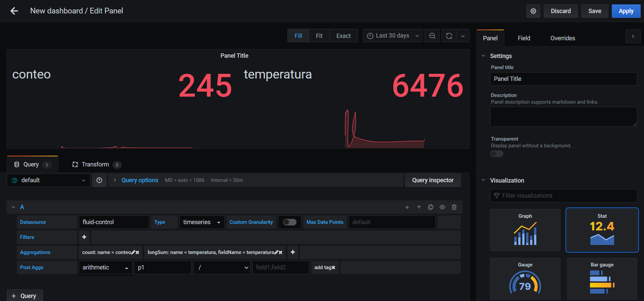The image size is (644, 301).
Task: Refresh the dashboard with the refresh icon
Action: click(x=449, y=36)
